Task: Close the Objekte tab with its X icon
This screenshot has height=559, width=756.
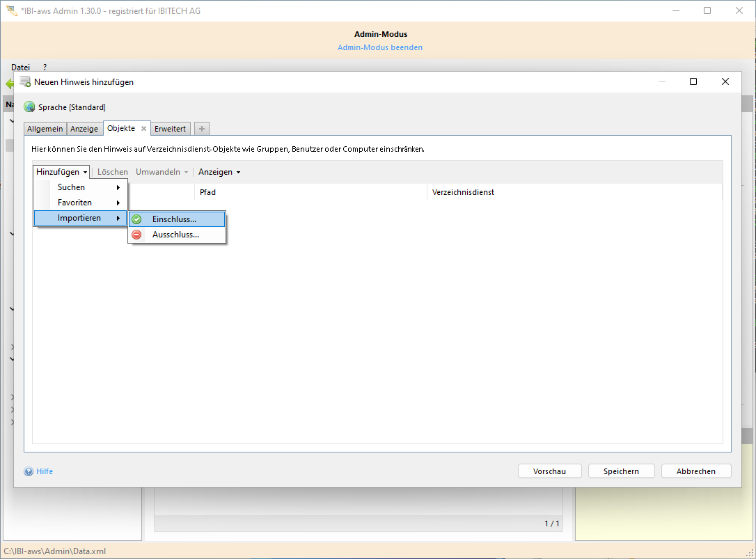Action: coord(143,129)
